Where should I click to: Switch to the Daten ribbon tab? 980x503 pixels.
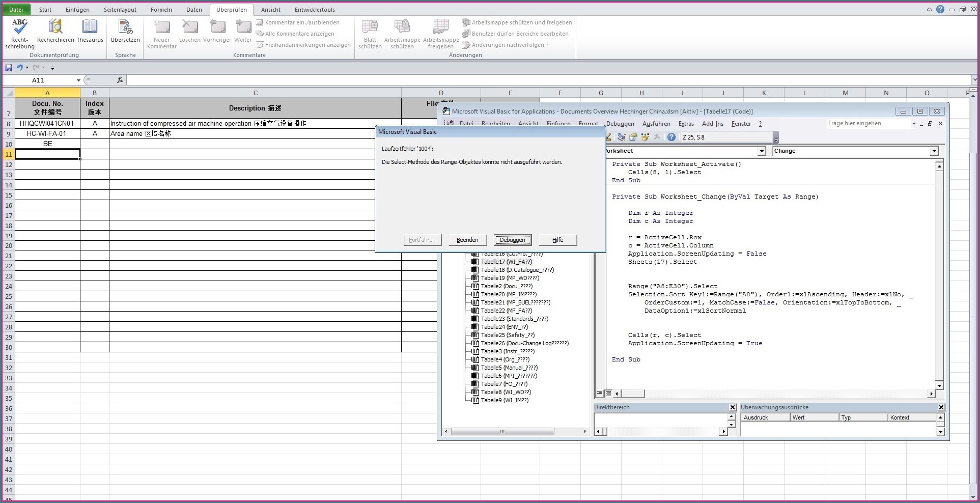(x=194, y=9)
